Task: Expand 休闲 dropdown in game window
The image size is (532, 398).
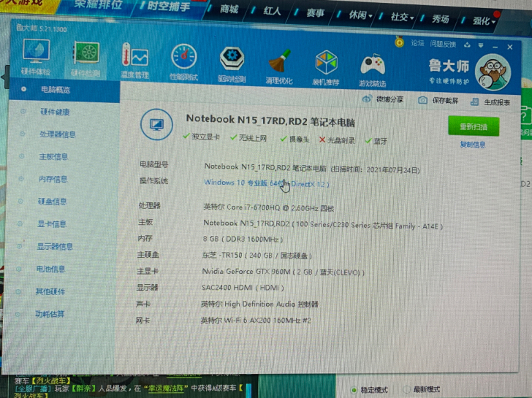Action: click(x=360, y=15)
